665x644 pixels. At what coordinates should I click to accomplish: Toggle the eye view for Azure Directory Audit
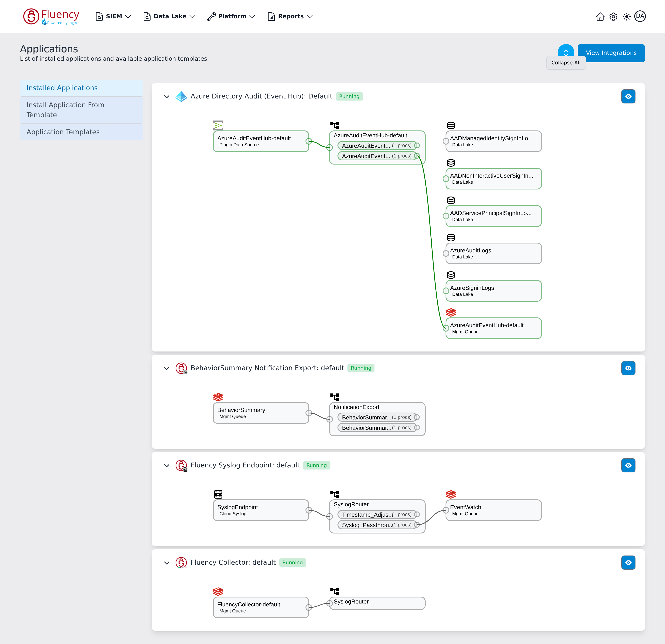(628, 96)
